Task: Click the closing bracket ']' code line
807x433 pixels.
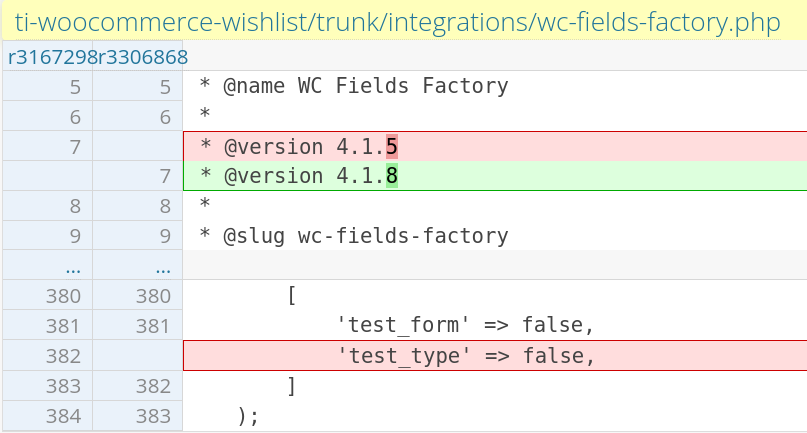Action: (291, 386)
